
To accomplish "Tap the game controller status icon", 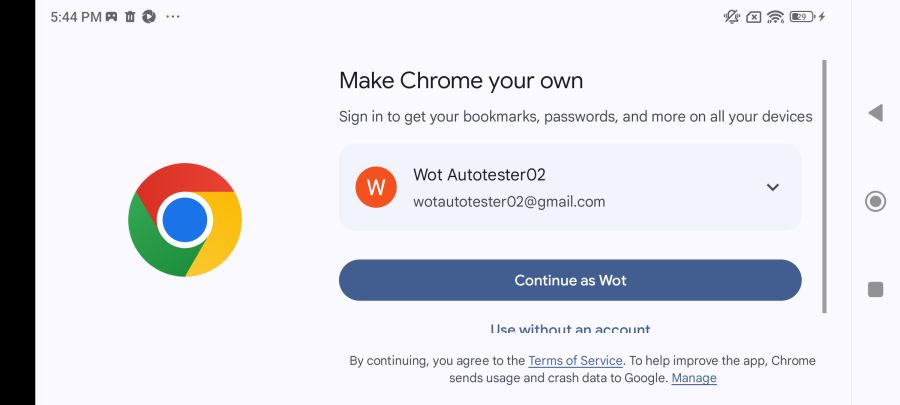I will [112, 17].
